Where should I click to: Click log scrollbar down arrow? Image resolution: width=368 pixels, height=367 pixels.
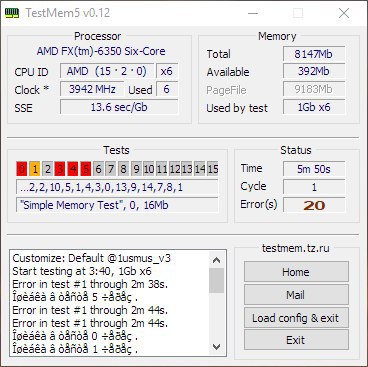(x=217, y=347)
